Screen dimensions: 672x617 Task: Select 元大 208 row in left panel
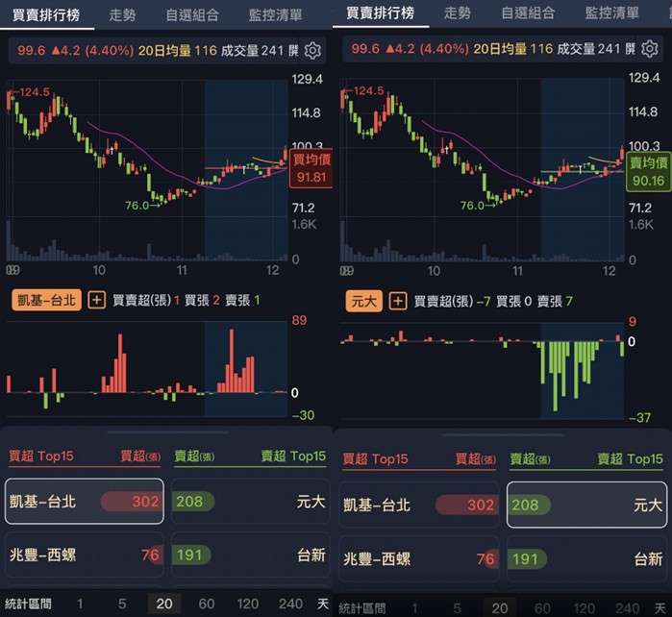[x=250, y=502]
